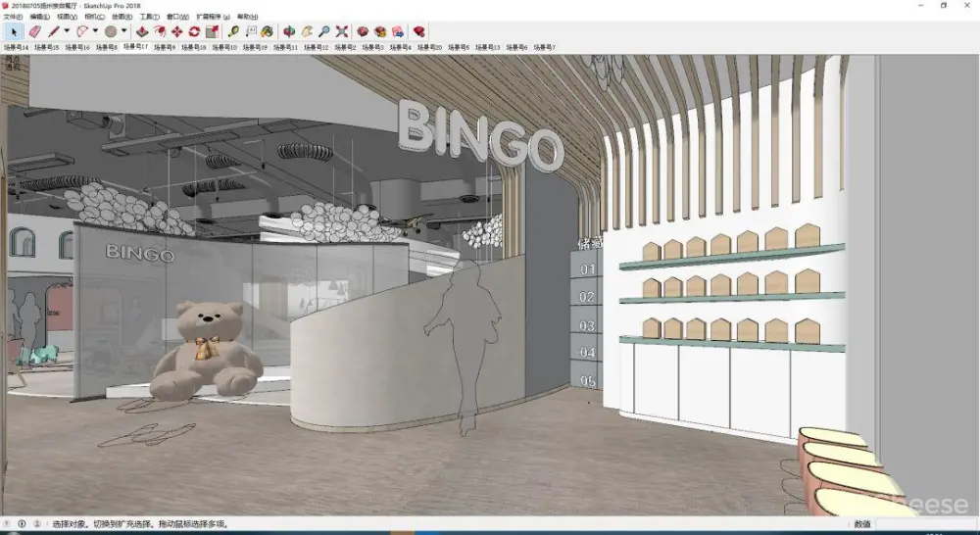Open the dropdown arrow beside the Line tool

pos(67,31)
